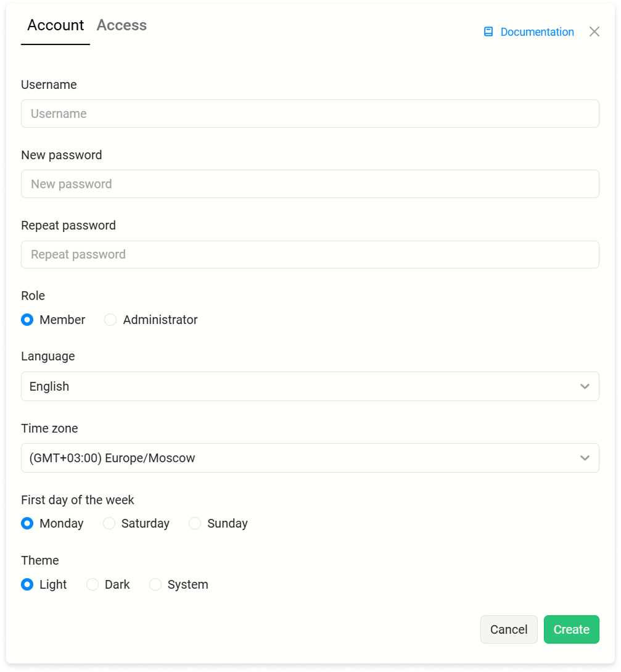
Task: Choose the System theme option
Action: [155, 584]
